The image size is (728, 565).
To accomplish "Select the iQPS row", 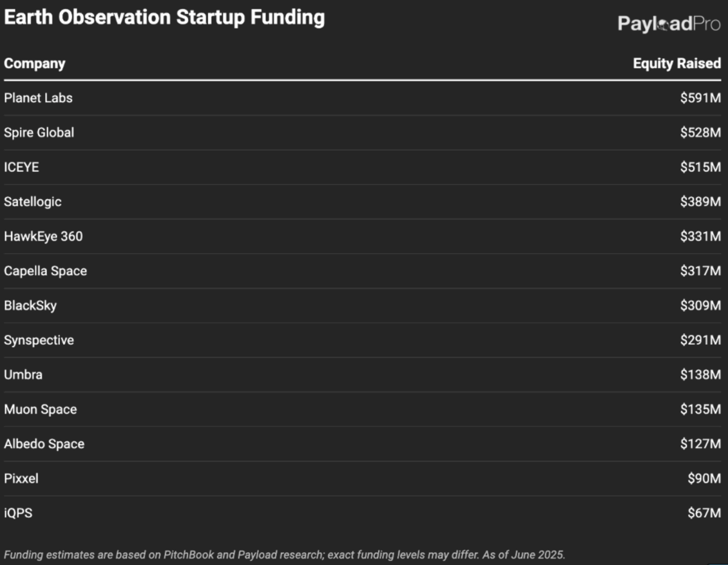I will 362,513.
